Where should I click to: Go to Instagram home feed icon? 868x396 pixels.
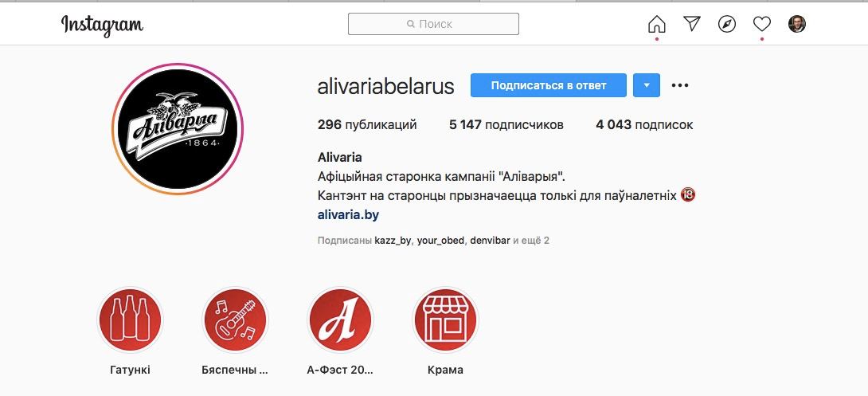656,24
